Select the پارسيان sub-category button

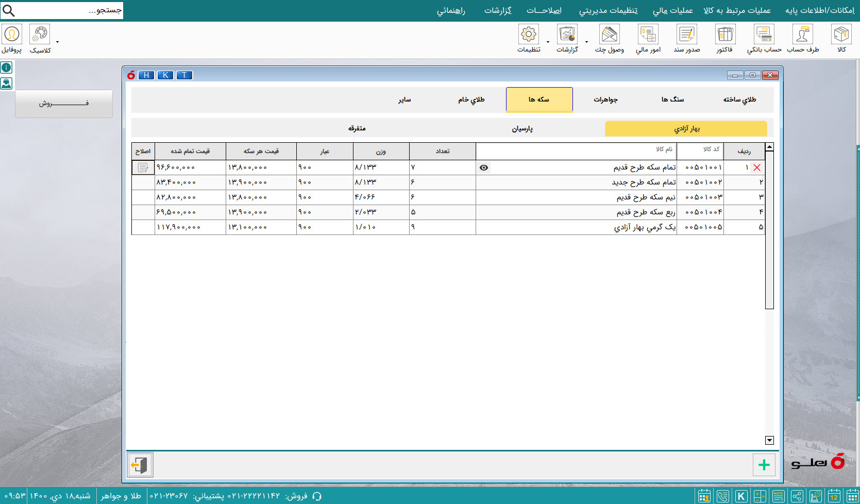[522, 128]
